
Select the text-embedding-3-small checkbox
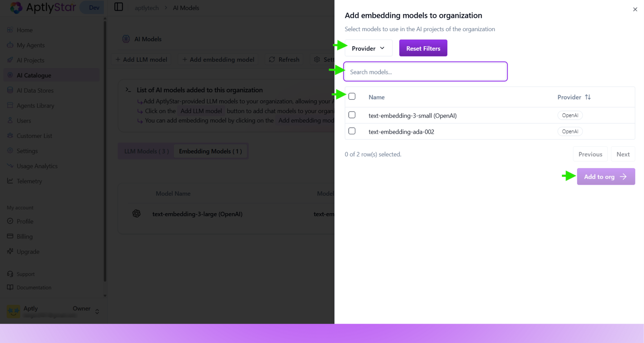tap(352, 115)
